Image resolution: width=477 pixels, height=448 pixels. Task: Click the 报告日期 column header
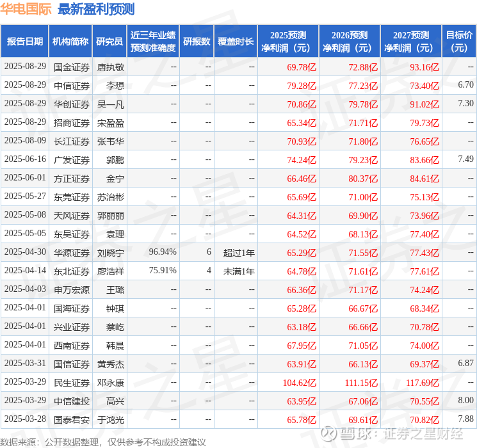24,42
